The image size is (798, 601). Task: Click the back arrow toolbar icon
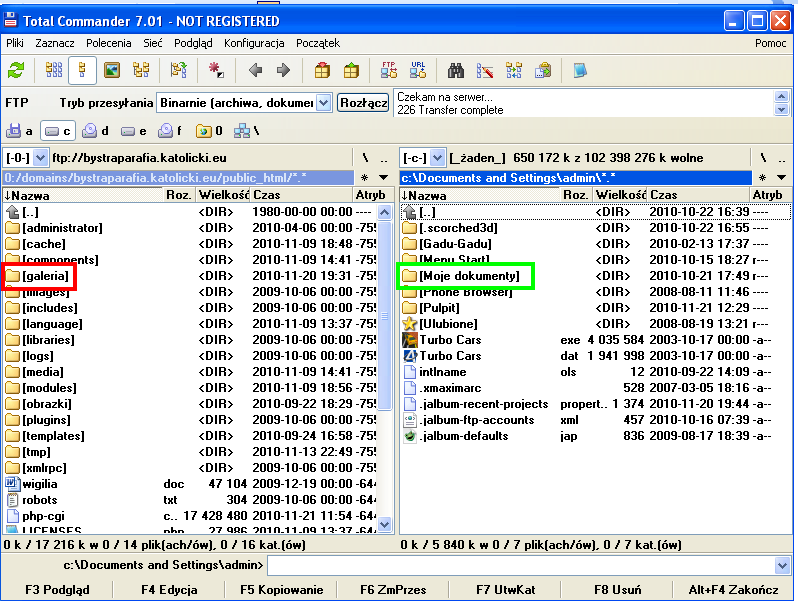tap(255, 70)
